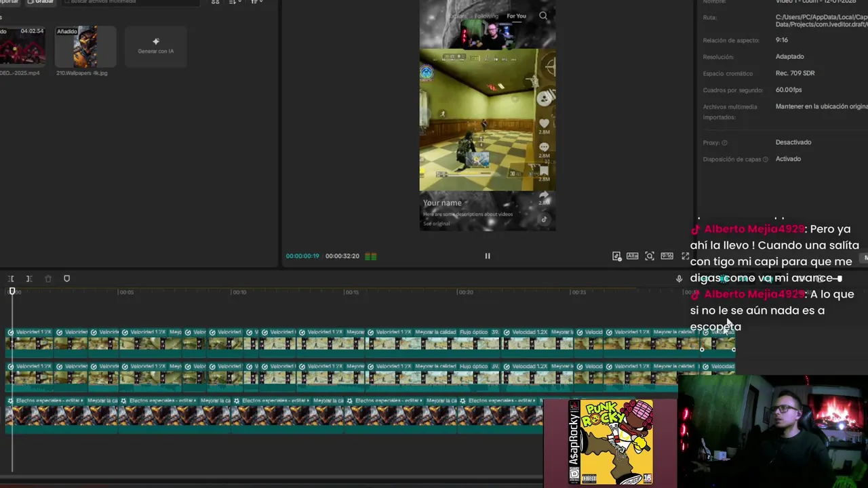The image size is (868, 488).
Task: Click the Disposición de capas info icon
Action: 766,159
